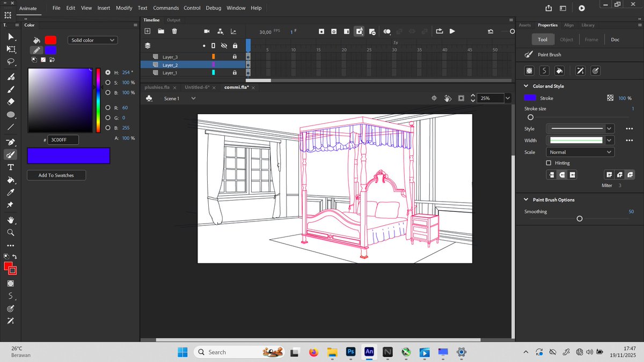Enable the Hinting checkbox
The image size is (644, 362).
548,163
